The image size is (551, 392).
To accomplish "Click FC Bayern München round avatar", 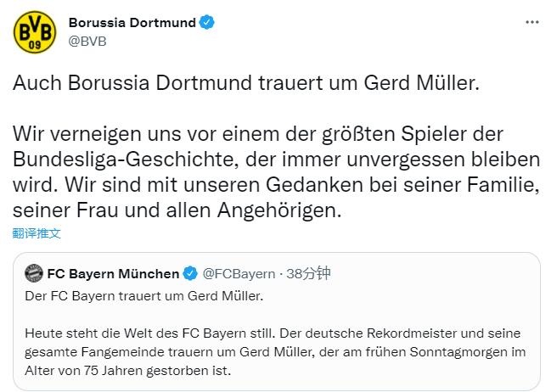I will click(34, 273).
